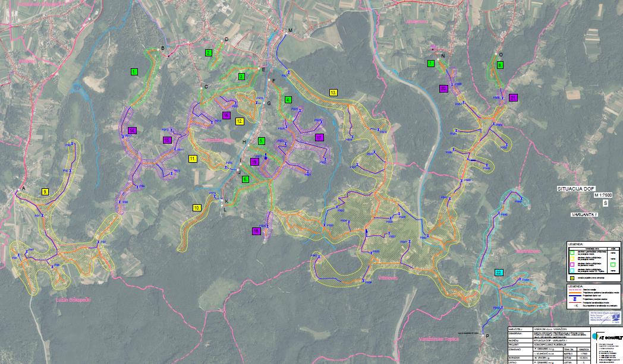Click purple zone marker 20
The width and height of the screenshot is (623, 364).
point(444,88)
